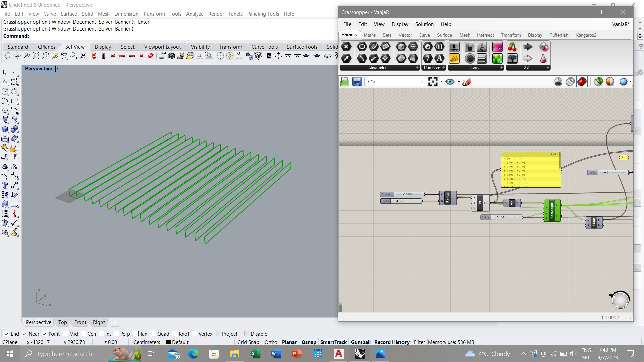644x362 pixels.
Task: Open file with green folder icon in Grasshopper
Action: coord(344,82)
